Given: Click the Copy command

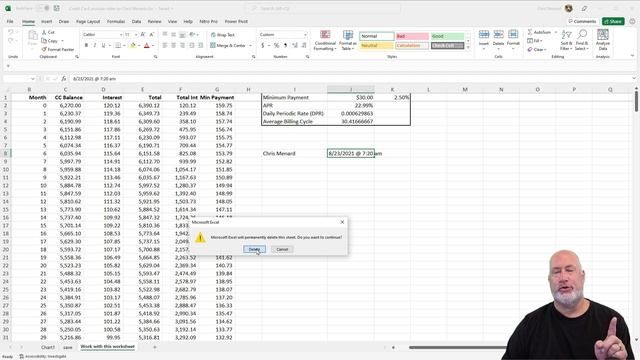Looking at the screenshot, I should click(x=50, y=41).
